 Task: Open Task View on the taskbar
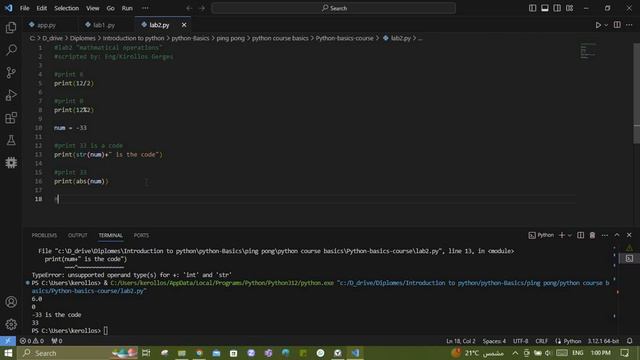click(x=146, y=353)
